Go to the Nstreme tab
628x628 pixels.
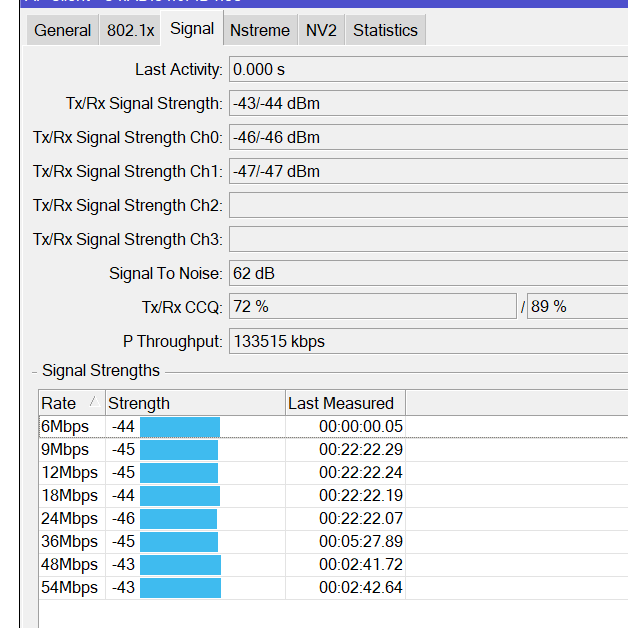[260, 30]
